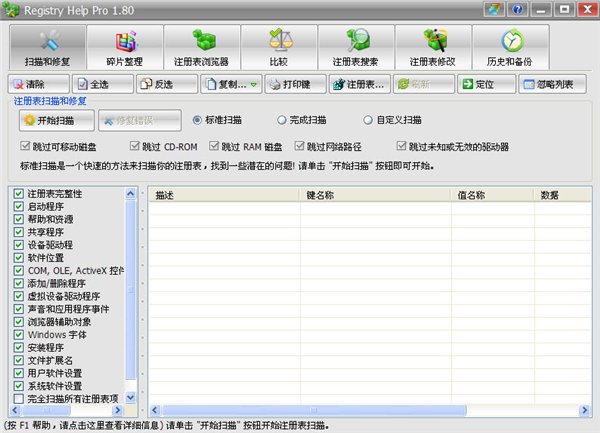
Task: Check 完全扫描所有注册表项 scan item
Action: (18, 399)
